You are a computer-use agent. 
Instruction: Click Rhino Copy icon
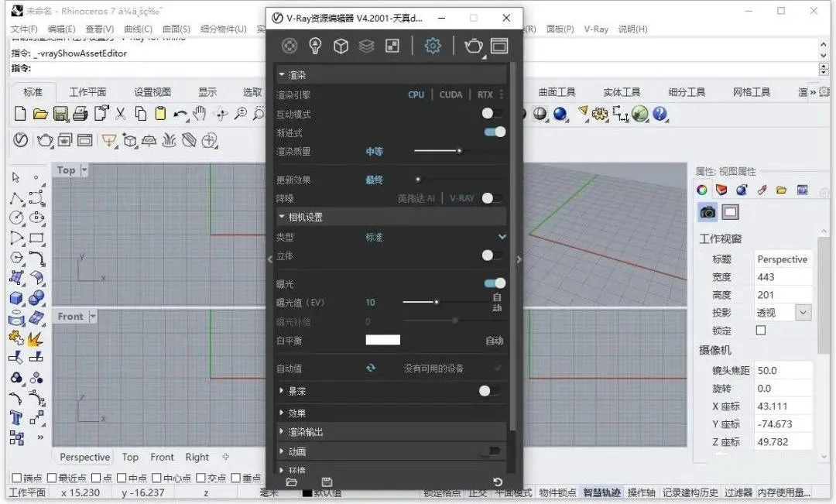(141, 114)
